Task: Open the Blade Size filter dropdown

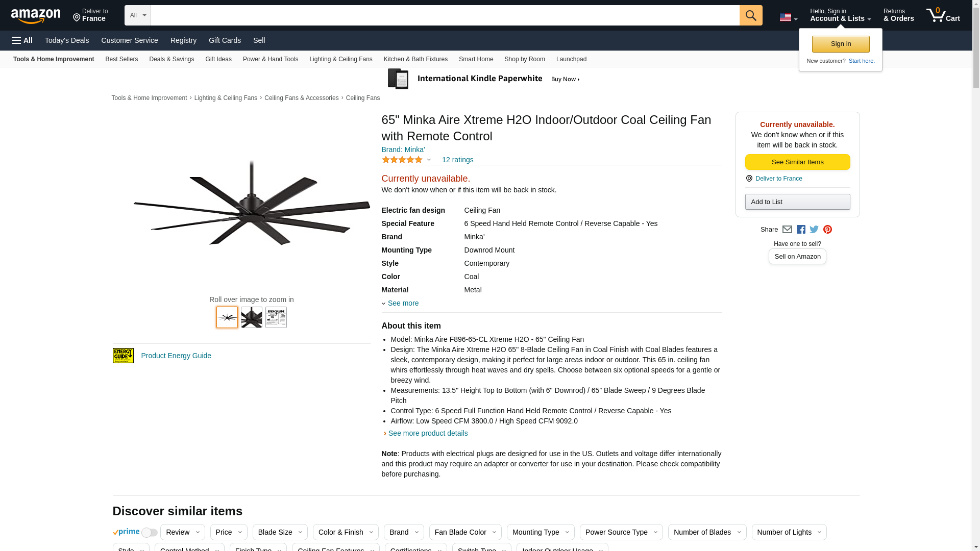Action: [280, 532]
